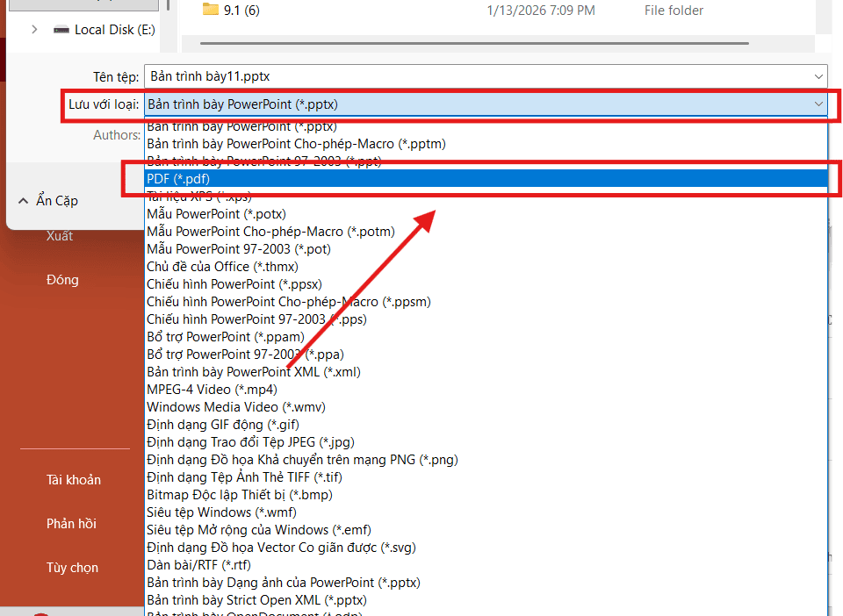Open Tùy chọn settings
Image resolution: width=843 pixels, height=616 pixels.
[x=73, y=568]
